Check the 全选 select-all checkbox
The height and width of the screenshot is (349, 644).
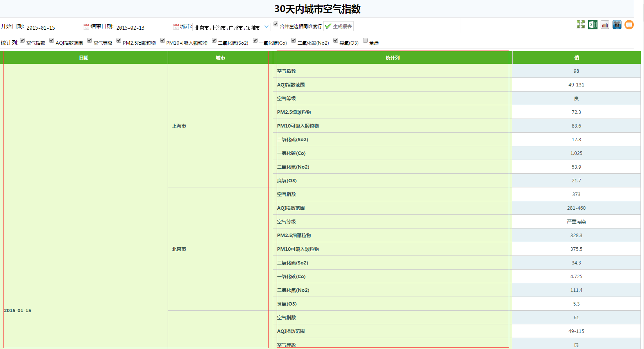click(x=365, y=40)
